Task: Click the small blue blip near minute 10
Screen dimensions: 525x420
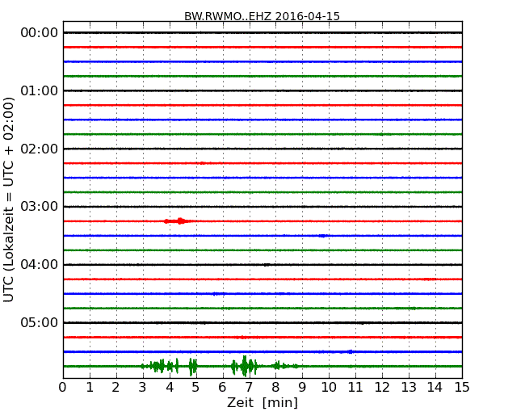Action: pyautogui.click(x=322, y=236)
